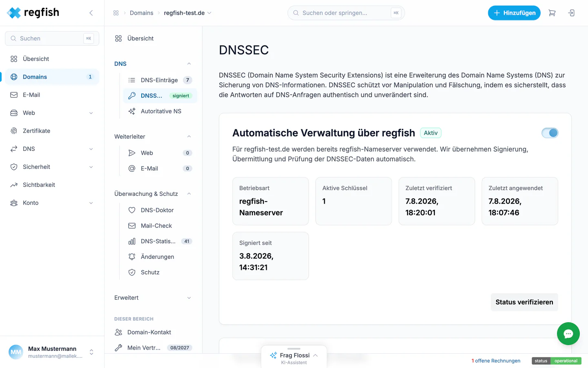Click the Domains globe icon
Screen dimensions: 588x368
pos(14,77)
